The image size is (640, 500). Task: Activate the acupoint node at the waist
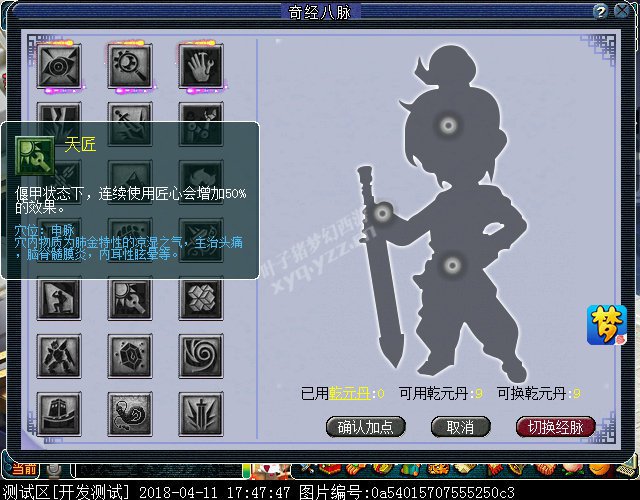[x=452, y=266]
